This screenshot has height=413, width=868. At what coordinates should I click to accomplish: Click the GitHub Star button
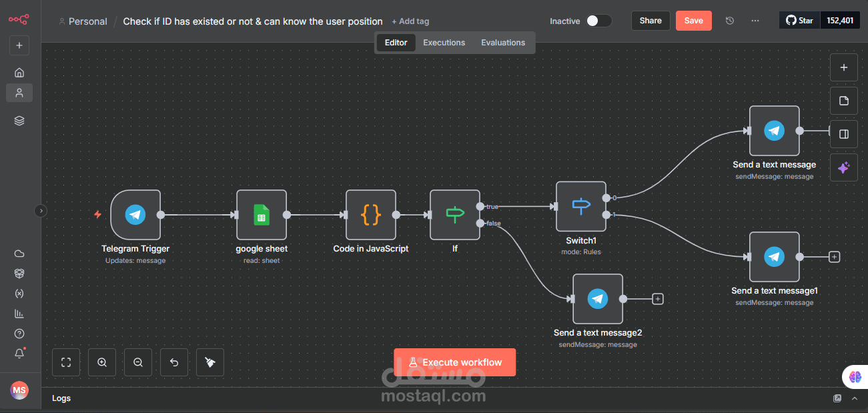click(x=799, y=21)
